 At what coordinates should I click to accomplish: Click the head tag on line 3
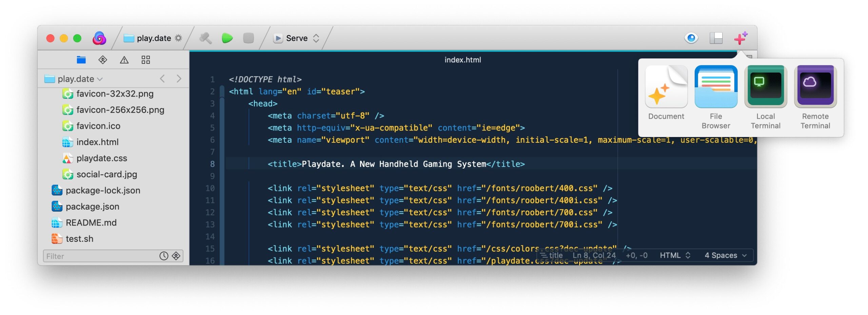point(263,103)
